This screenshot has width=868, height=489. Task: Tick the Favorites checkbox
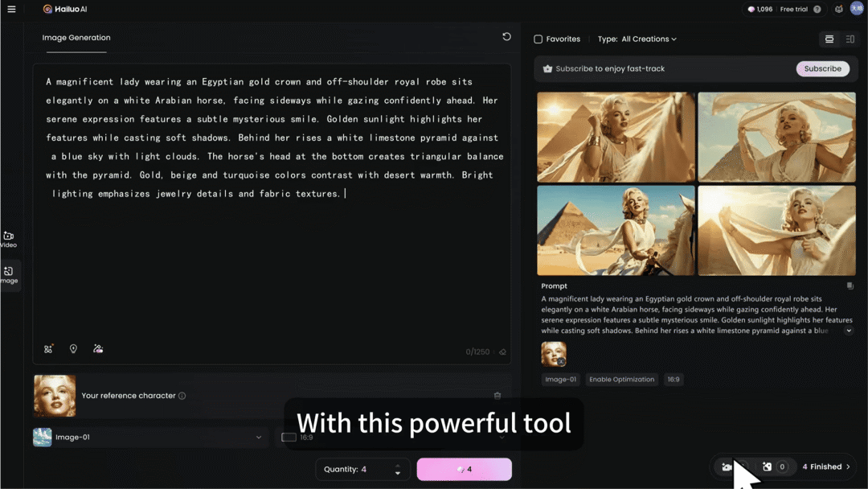[x=538, y=39]
